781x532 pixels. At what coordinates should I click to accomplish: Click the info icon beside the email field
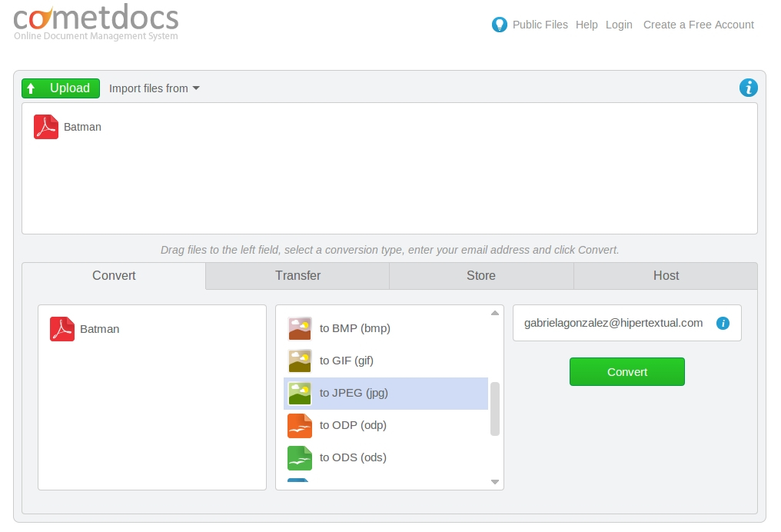(x=723, y=323)
